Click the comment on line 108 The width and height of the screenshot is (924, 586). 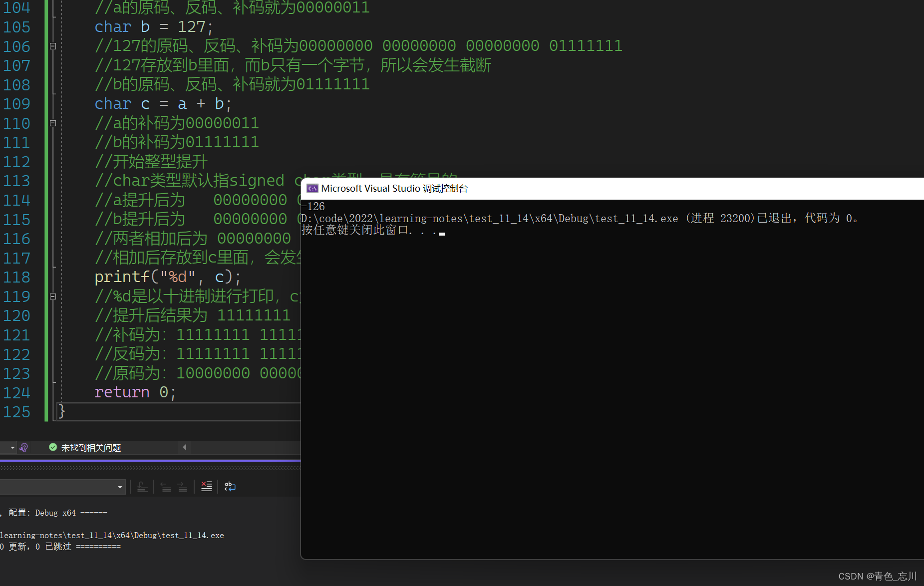point(232,85)
